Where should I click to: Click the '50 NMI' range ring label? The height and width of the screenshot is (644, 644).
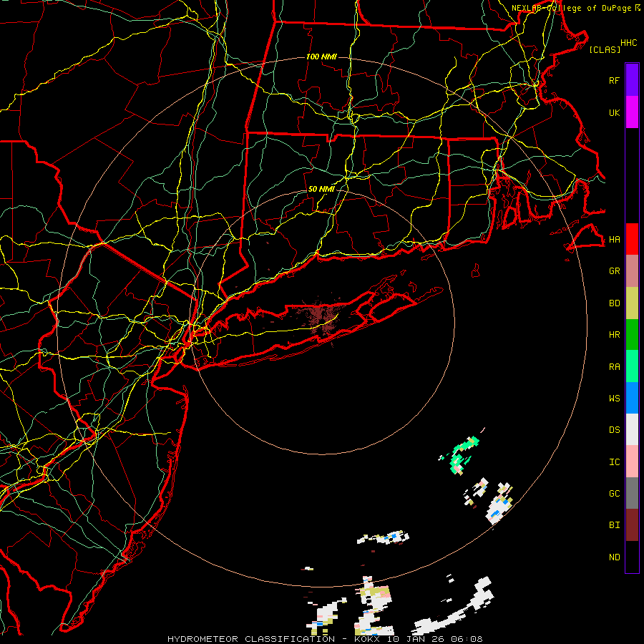(321, 190)
